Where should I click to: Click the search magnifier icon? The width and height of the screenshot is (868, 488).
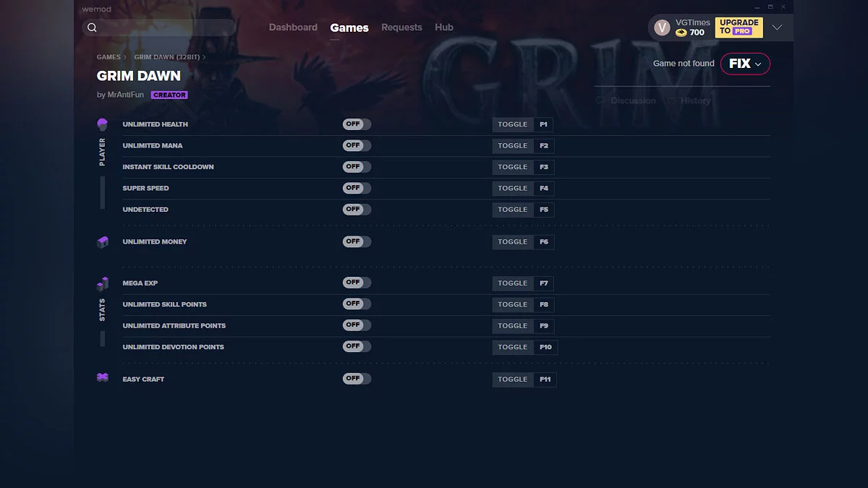point(92,27)
